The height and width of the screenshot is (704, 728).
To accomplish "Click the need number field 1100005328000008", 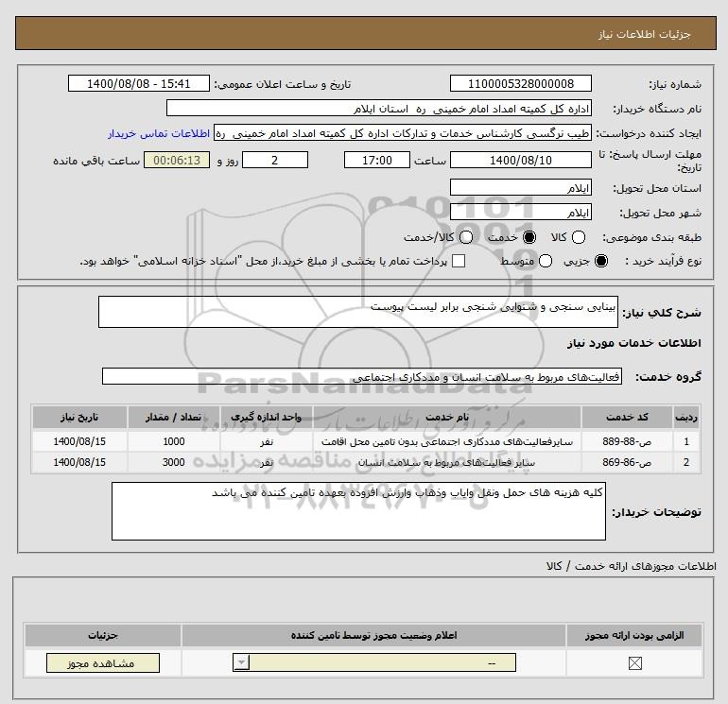I will click(520, 83).
